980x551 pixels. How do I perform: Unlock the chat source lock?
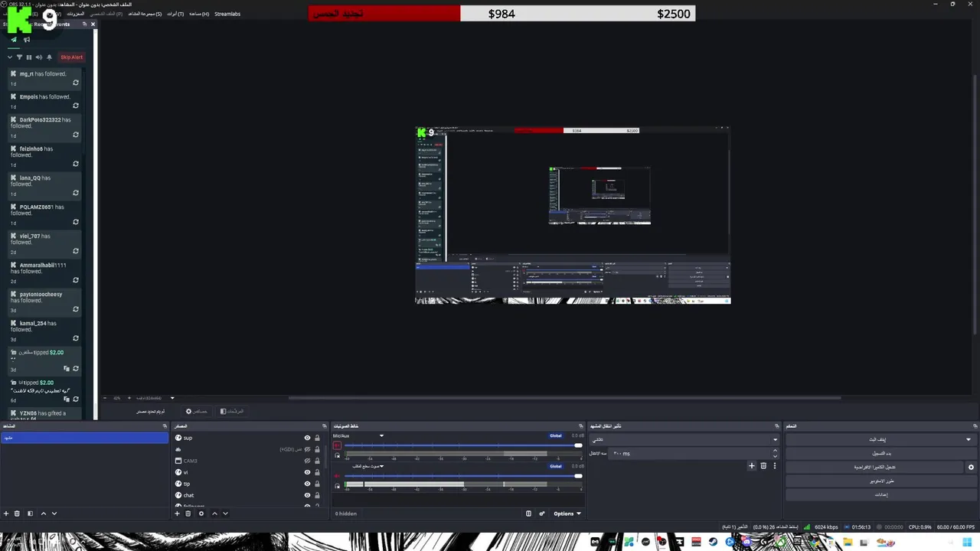pos(317,495)
